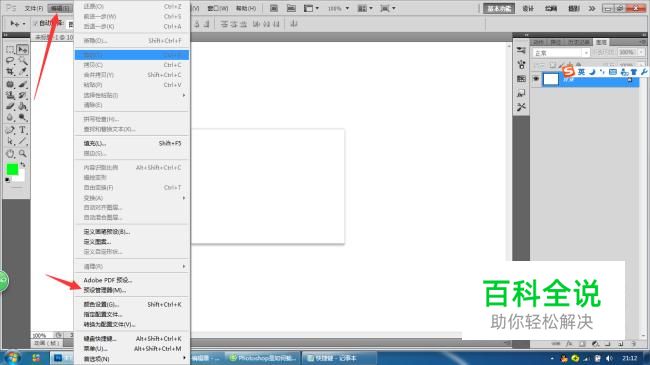The width and height of the screenshot is (650, 365).
Task: Select the Move tool in the toolbox
Action: coord(22,50)
